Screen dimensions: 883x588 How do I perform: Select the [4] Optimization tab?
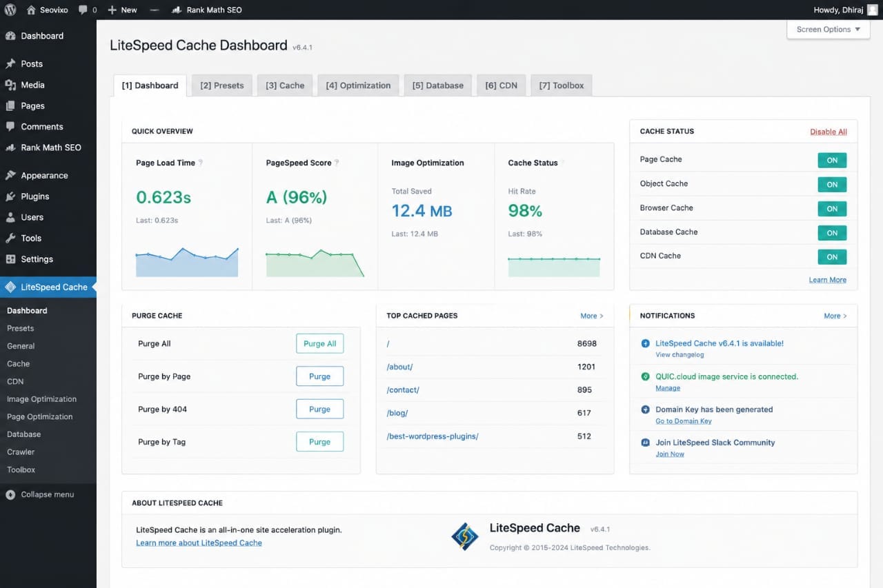pyautogui.click(x=358, y=85)
